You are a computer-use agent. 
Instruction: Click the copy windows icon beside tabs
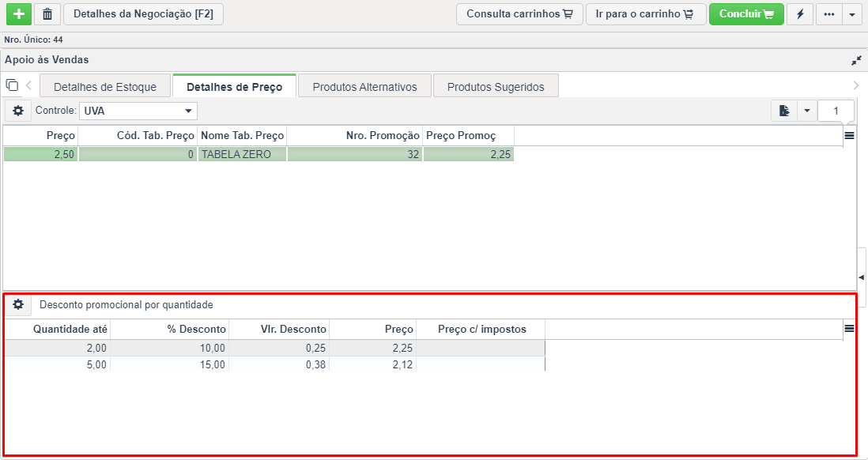click(x=12, y=85)
